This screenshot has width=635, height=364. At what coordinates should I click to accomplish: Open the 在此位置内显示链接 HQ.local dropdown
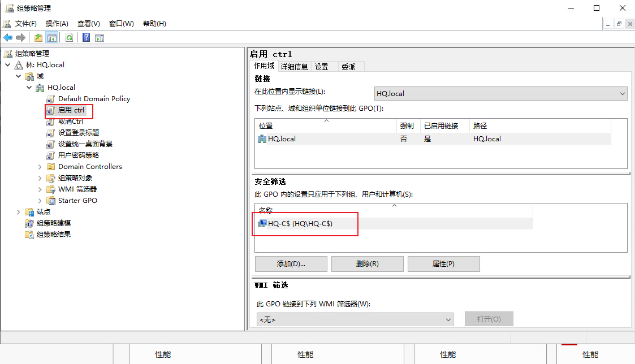[x=500, y=93]
